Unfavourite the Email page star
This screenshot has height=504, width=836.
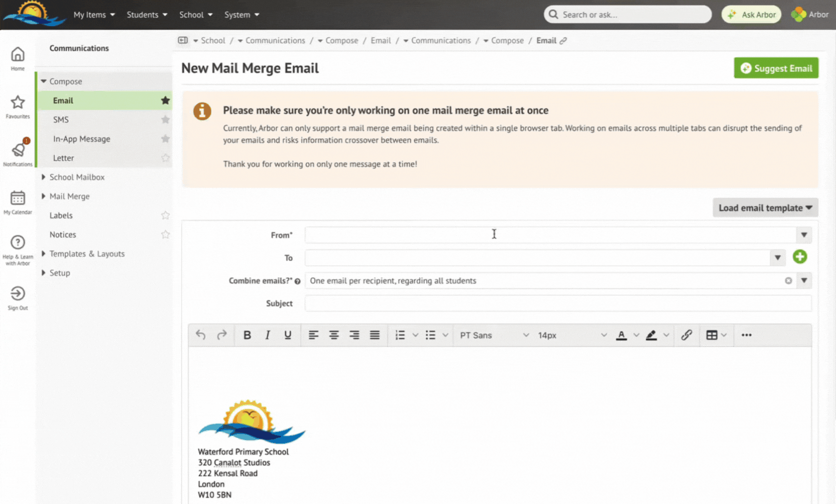click(x=165, y=100)
